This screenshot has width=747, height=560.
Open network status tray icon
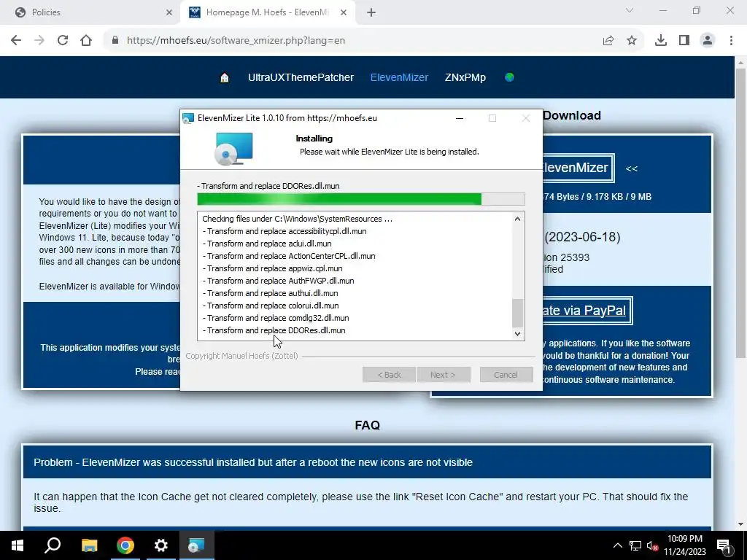point(635,545)
